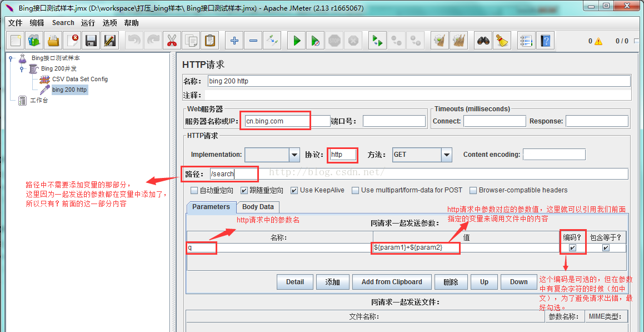Click the 删除 button
This screenshot has width=644, height=332.
click(x=451, y=282)
